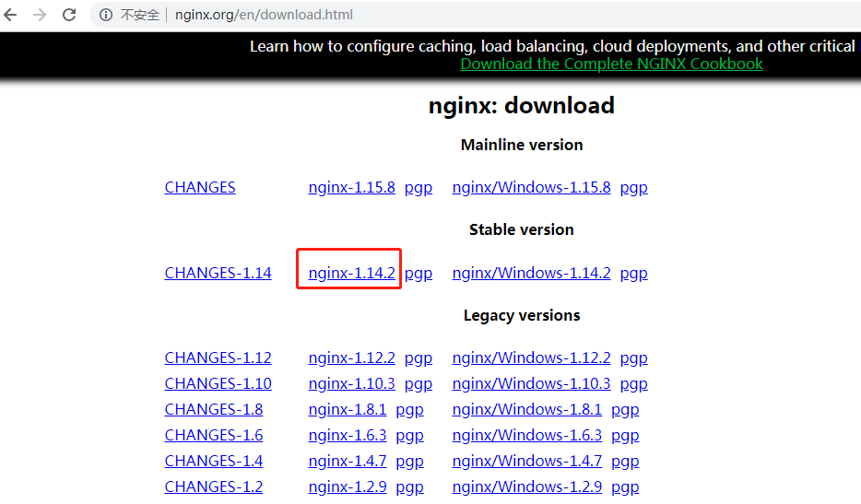Download nginx/Windows-1.8.1
Screen dimensions: 861x504
pos(526,410)
